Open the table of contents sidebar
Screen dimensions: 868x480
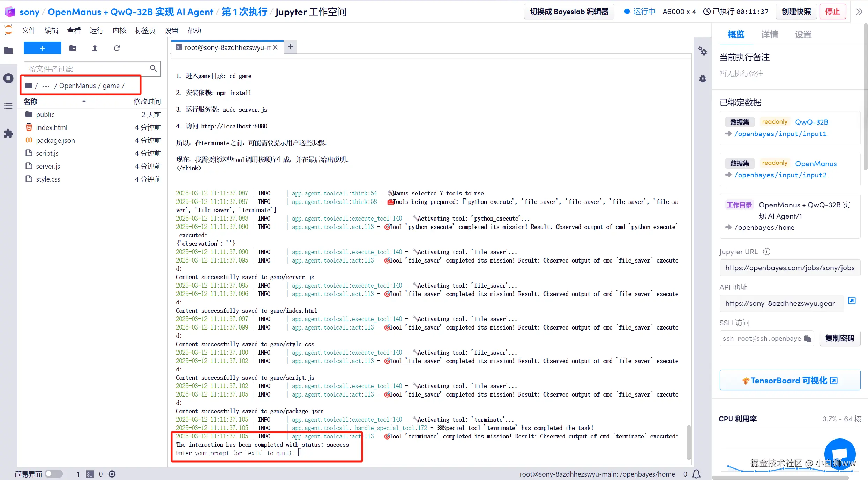tap(8, 106)
